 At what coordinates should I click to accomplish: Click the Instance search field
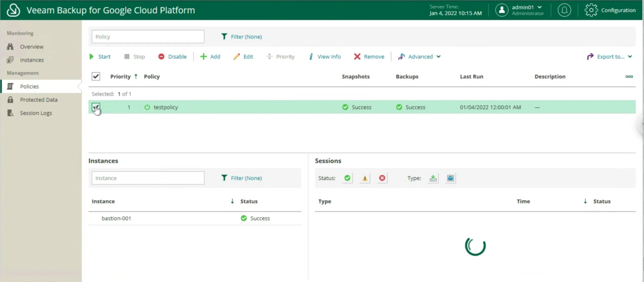pyautogui.click(x=148, y=178)
